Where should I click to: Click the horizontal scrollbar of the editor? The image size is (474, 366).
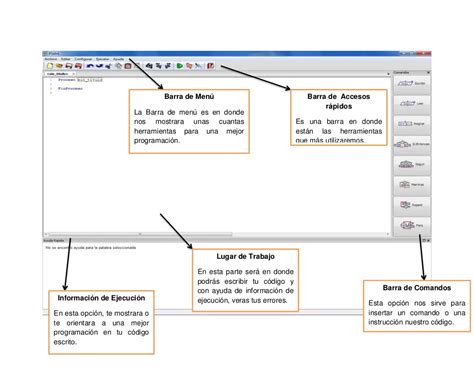tap(140, 234)
